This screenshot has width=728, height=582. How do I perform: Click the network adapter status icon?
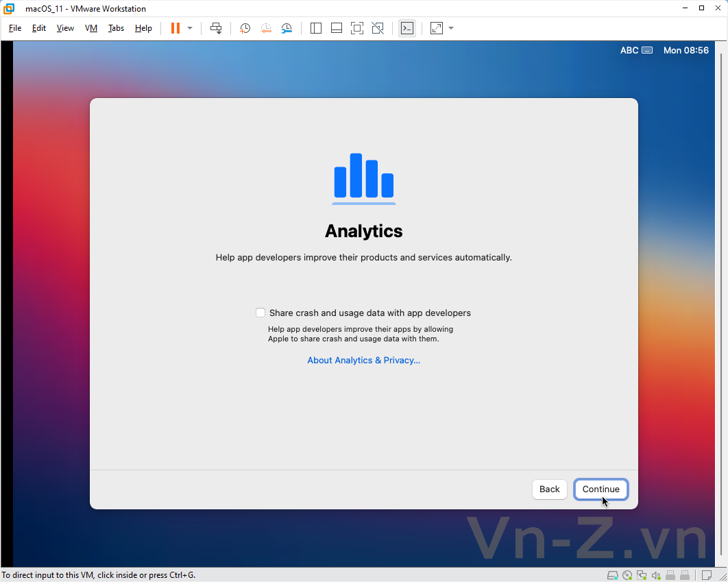coord(642,576)
